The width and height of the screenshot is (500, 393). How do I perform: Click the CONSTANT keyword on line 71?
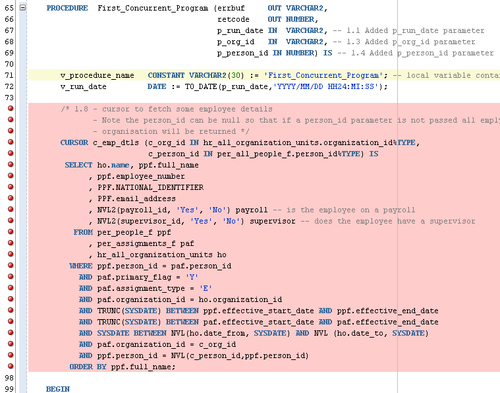(166, 75)
